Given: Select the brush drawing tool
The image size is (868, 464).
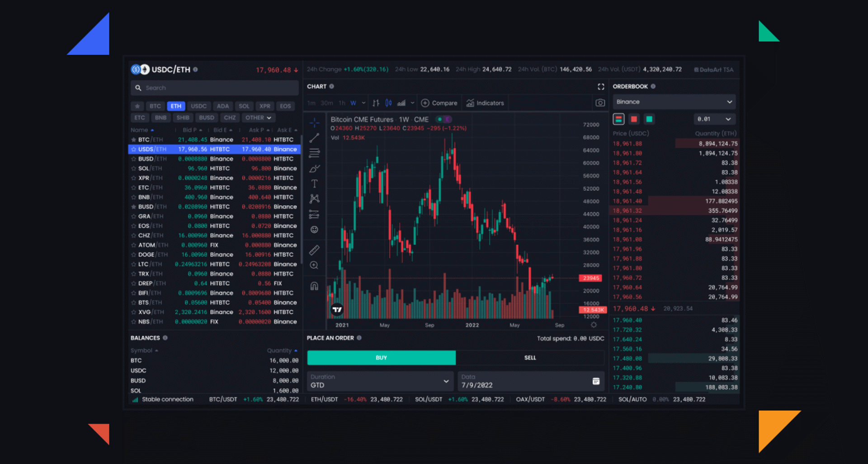Looking at the screenshot, I should 314,168.
